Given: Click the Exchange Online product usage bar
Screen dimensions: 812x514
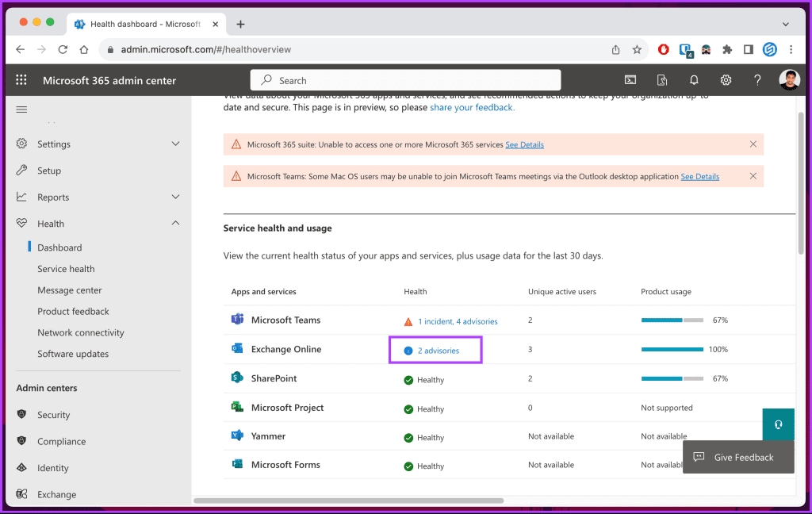Looking at the screenshot, I should (672, 349).
